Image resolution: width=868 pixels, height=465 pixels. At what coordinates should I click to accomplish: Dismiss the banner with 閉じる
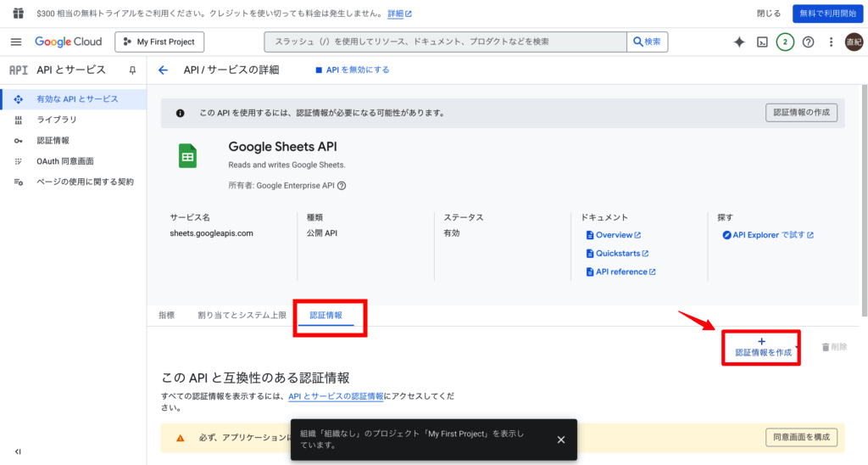[x=768, y=14]
